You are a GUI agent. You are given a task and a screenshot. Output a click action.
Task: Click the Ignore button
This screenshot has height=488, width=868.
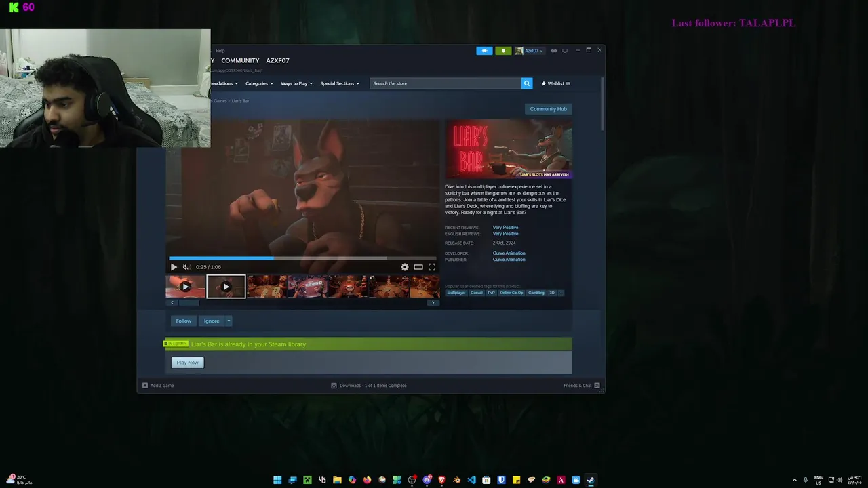[x=212, y=321]
